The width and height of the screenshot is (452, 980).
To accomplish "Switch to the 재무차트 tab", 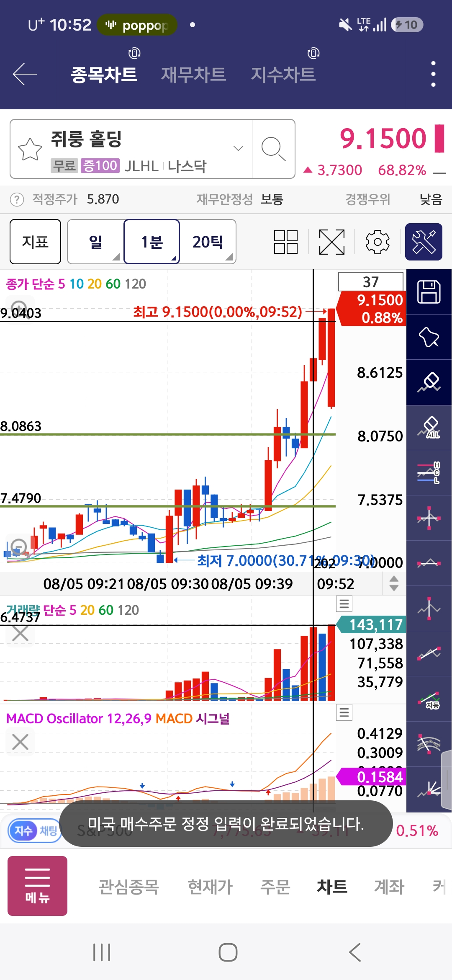I will point(193,75).
